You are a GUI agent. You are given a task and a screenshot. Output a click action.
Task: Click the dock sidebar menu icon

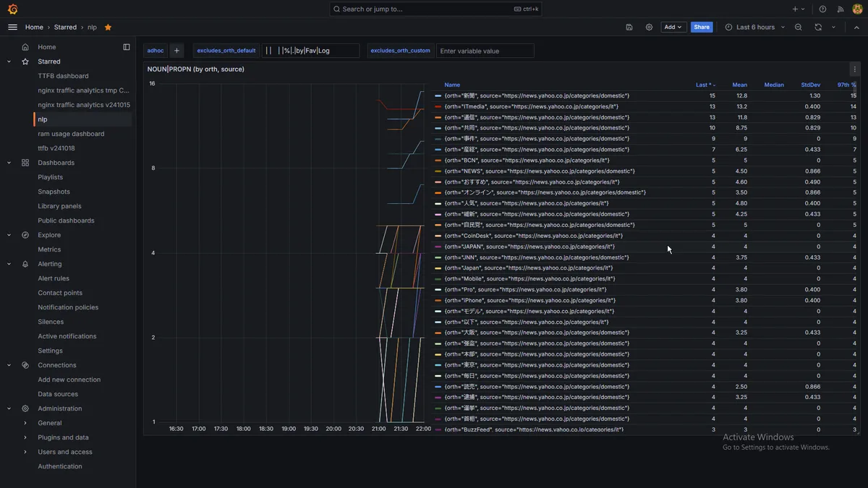[127, 47]
